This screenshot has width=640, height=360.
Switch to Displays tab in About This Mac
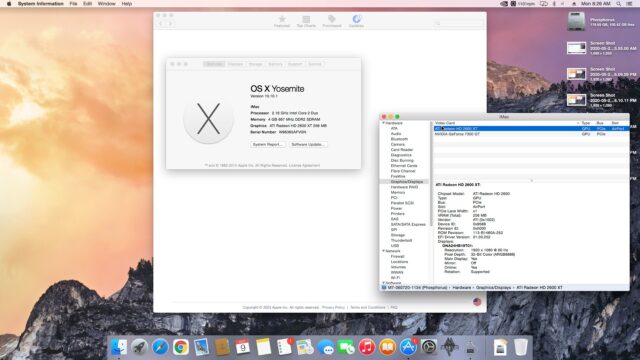point(235,64)
